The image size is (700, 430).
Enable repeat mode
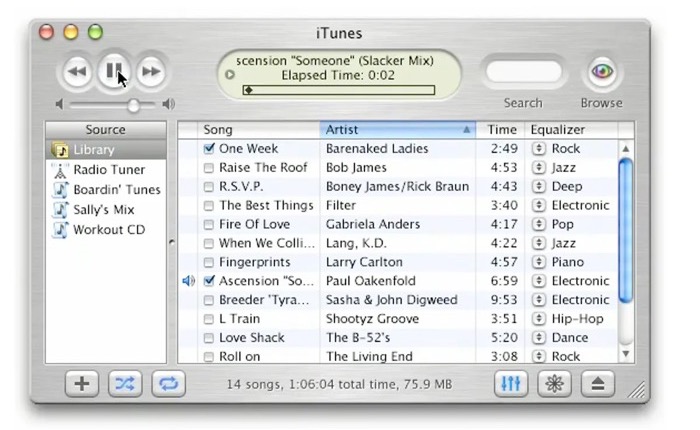[x=168, y=384]
